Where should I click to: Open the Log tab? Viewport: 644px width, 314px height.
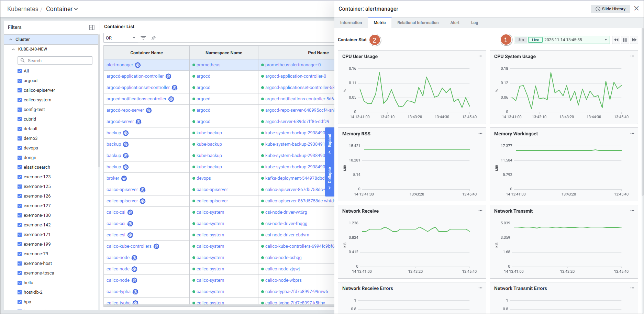[x=474, y=23]
